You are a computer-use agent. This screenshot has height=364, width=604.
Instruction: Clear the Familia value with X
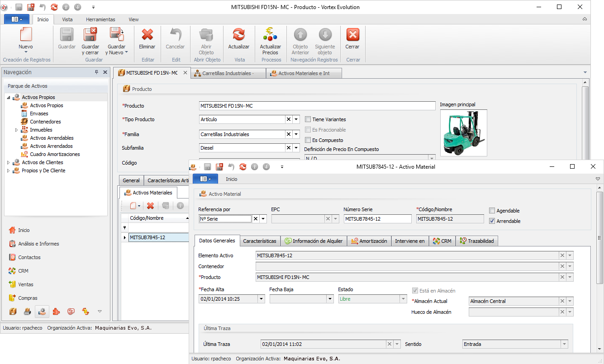(x=289, y=134)
